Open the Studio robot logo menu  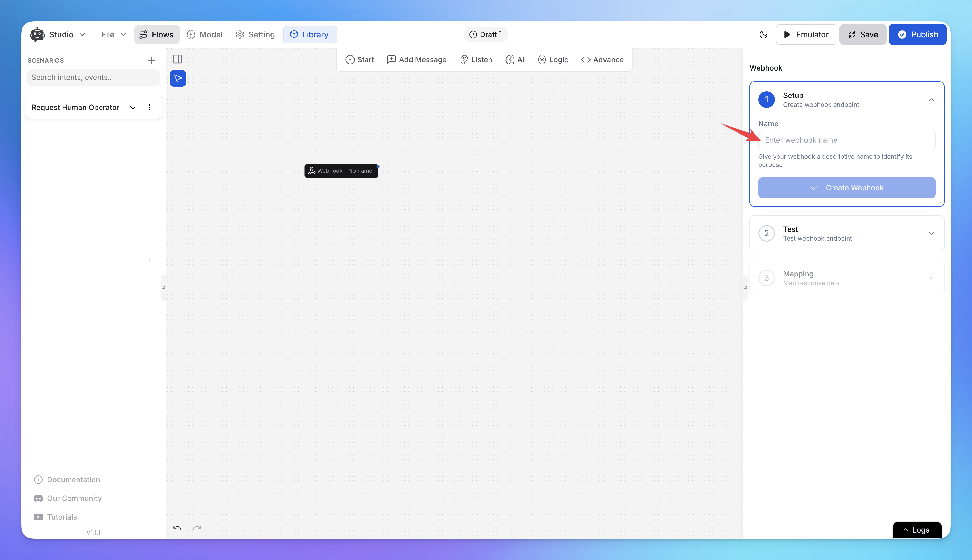point(37,34)
